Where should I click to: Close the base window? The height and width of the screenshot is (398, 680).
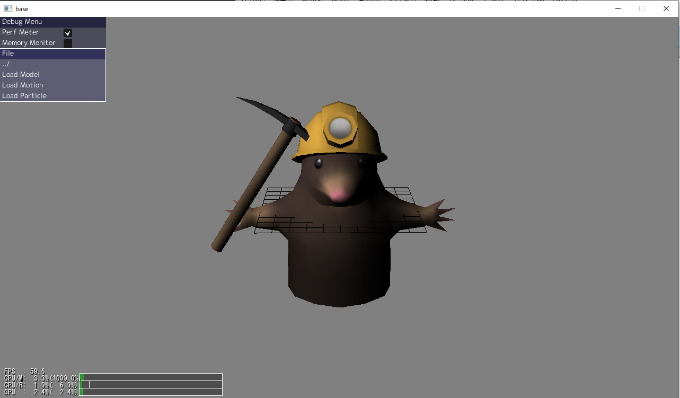pyautogui.click(x=666, y=8)
